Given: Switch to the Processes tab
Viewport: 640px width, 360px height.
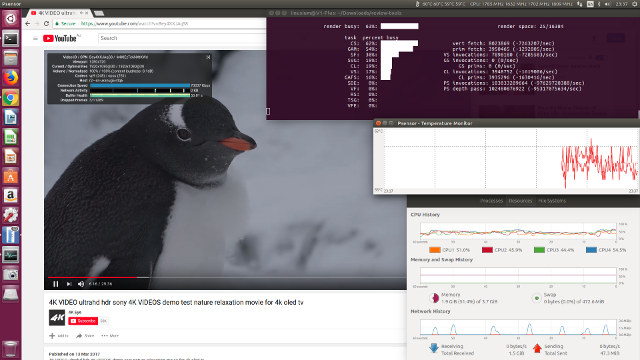Looking at the screenshot, I should coord(491,201).
